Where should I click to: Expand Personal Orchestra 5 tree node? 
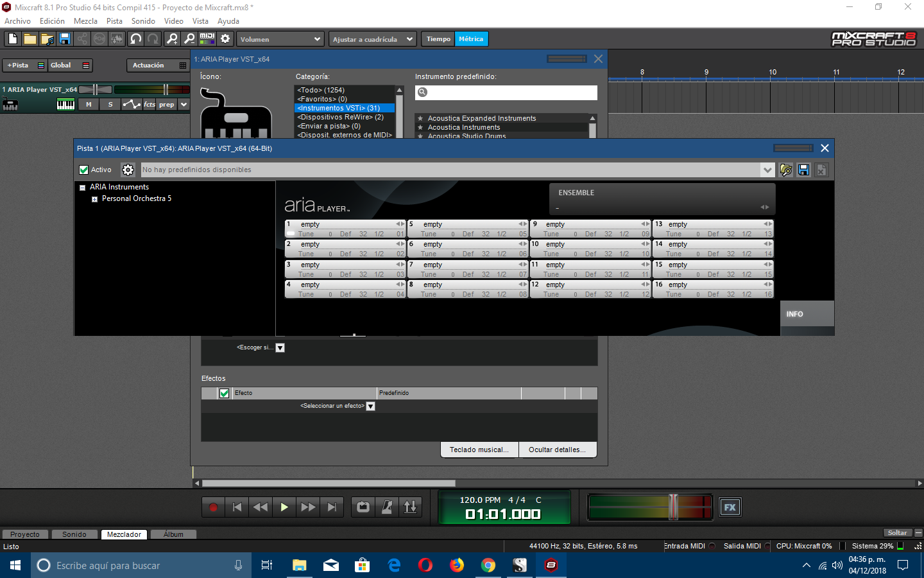click(x=94, y=199)
